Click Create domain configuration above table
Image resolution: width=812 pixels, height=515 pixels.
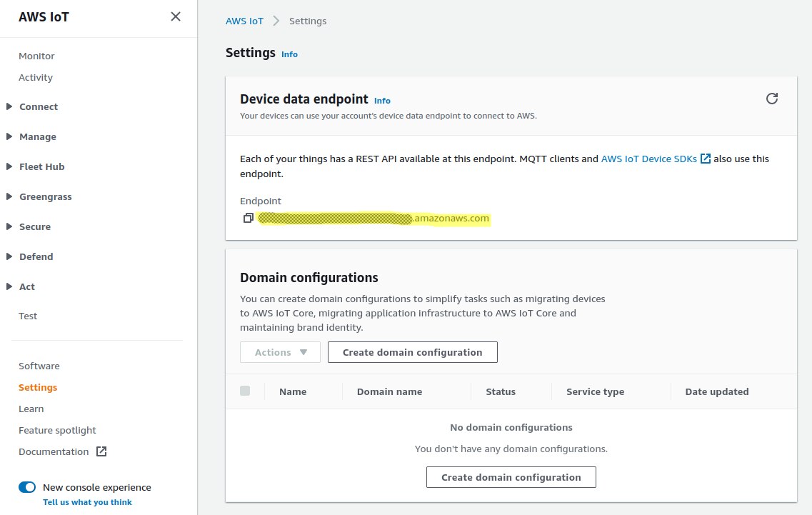[412, 352]
